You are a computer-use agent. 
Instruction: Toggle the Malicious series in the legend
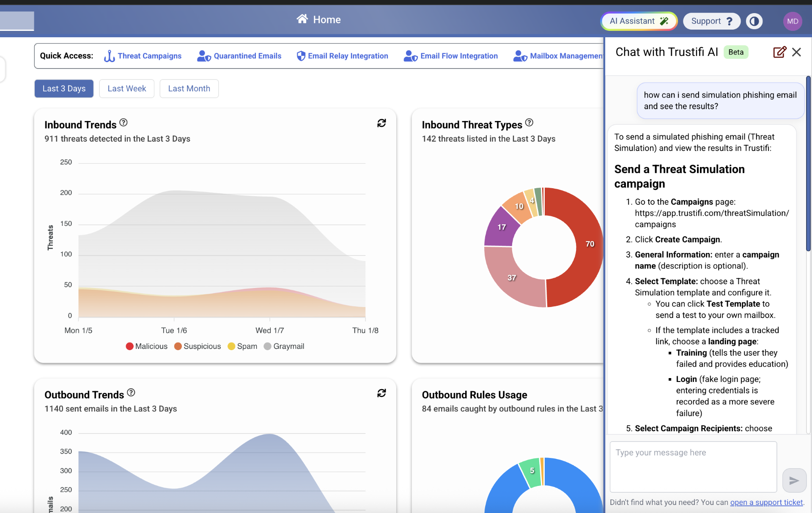(x=146, y=346)
